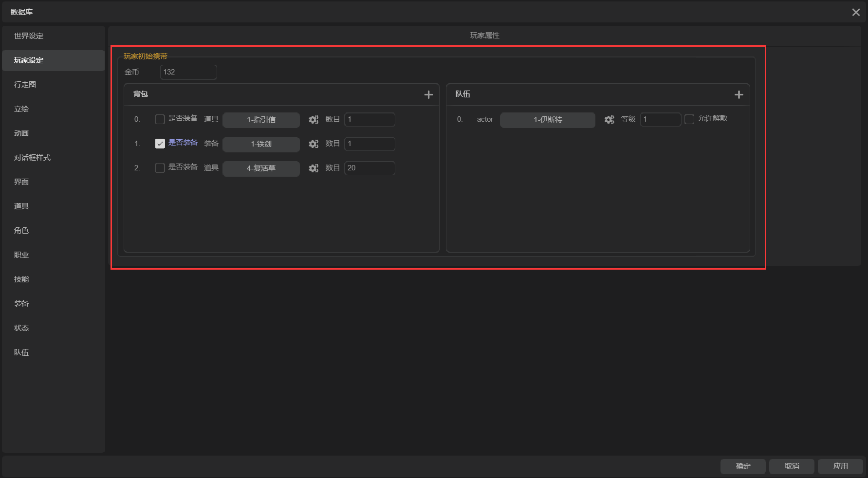Click the 背包 panel header label

pos(141,94)
